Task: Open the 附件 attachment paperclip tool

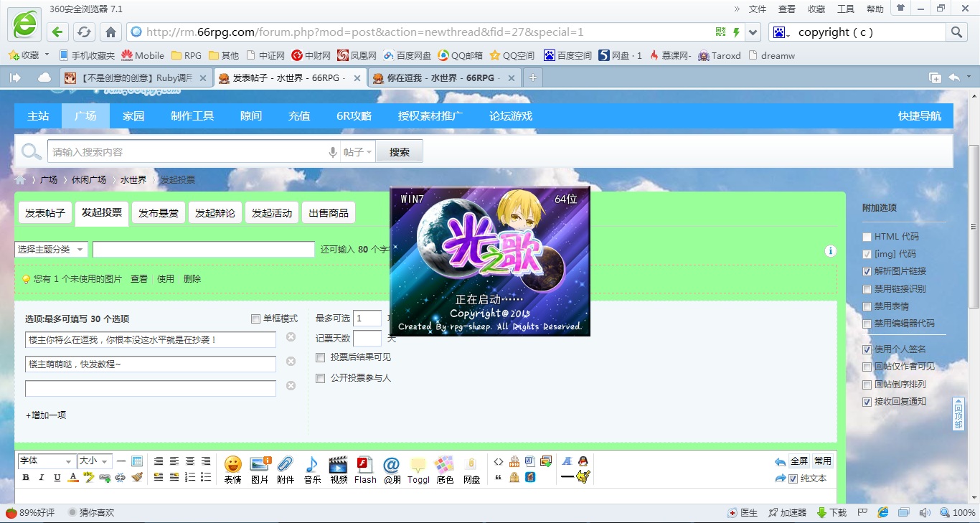Action: click(x=286, y=469)
